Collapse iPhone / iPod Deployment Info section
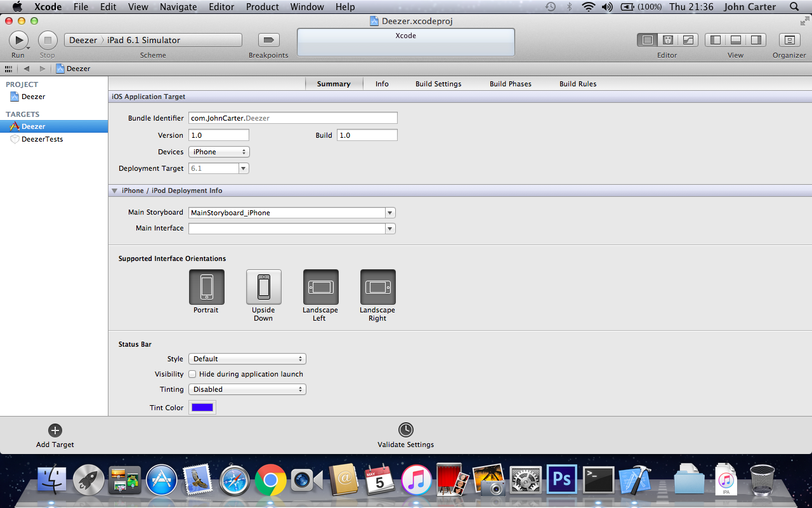 coord(115,190)
